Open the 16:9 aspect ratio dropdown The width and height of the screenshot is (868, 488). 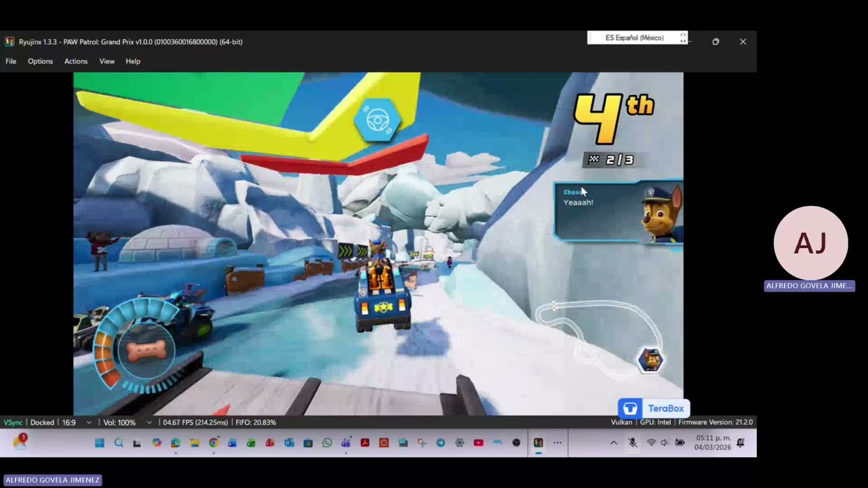pyautogui.click(x=77, y=422)
